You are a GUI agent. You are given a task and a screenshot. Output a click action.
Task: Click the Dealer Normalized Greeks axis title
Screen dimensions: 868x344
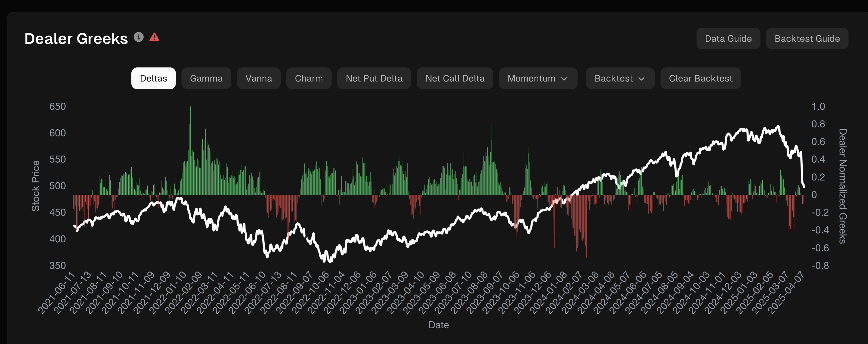coord(842,186)
